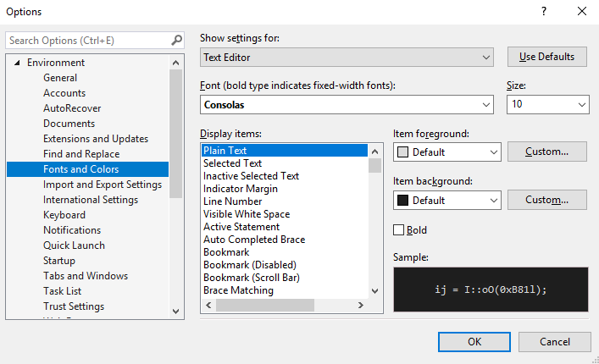Open Import and Export Settings
Screen dimensions: 599x364
point(103,185)
